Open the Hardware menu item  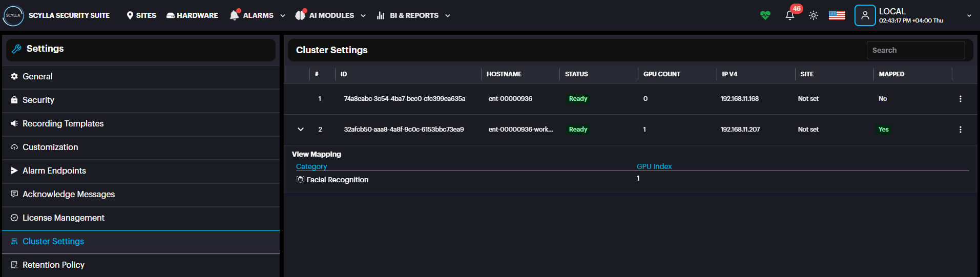(x=192, y=15)
